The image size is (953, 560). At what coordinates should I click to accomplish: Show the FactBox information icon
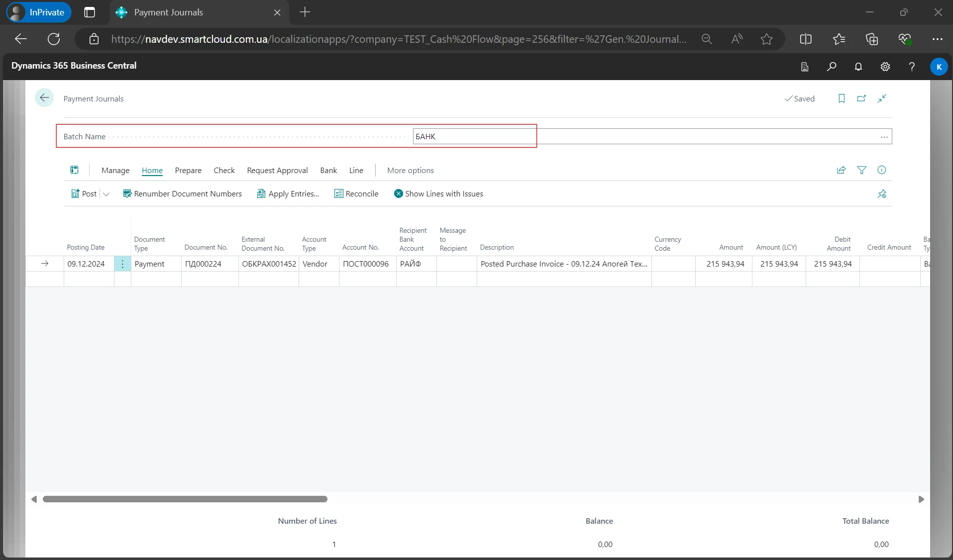(x=881, y=170)
